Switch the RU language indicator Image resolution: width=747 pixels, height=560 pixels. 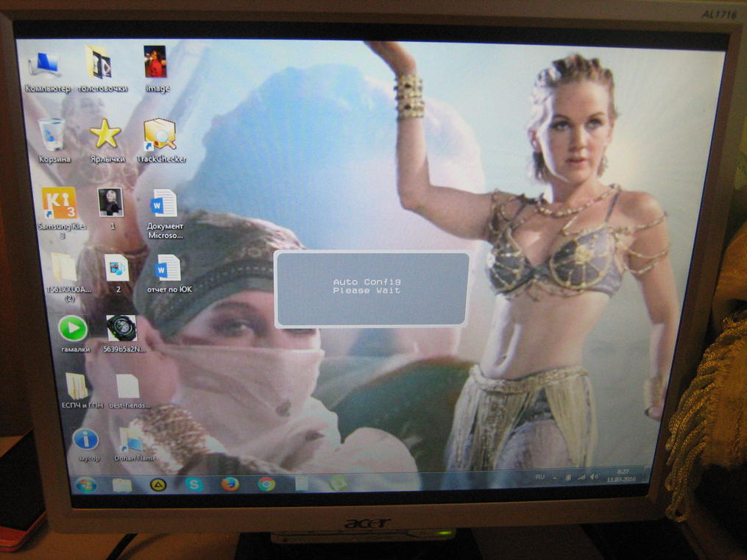tap(539, 477)
